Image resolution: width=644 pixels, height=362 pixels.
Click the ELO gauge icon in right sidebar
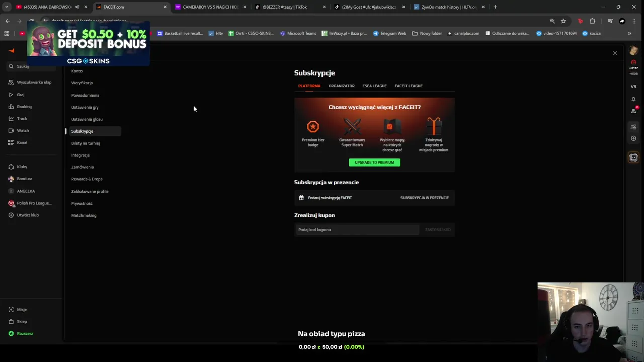point(633,62)
